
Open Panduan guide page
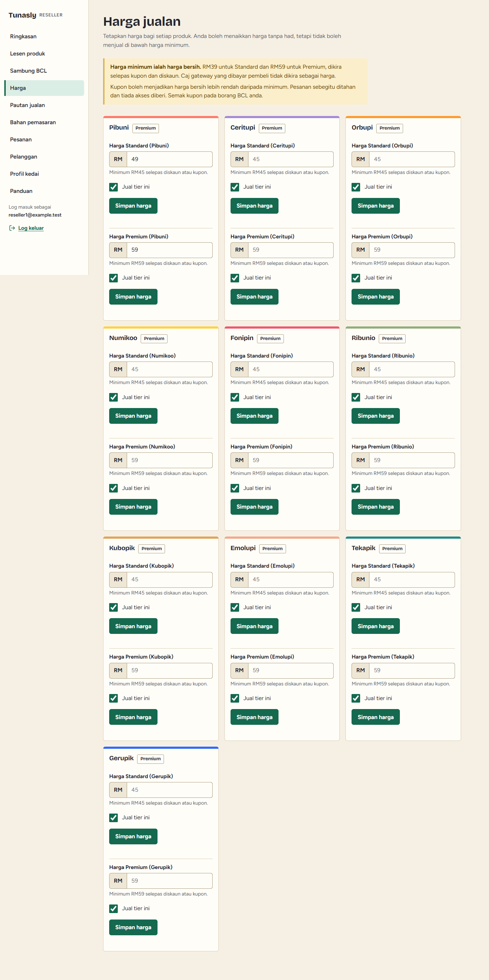(44, 191)
